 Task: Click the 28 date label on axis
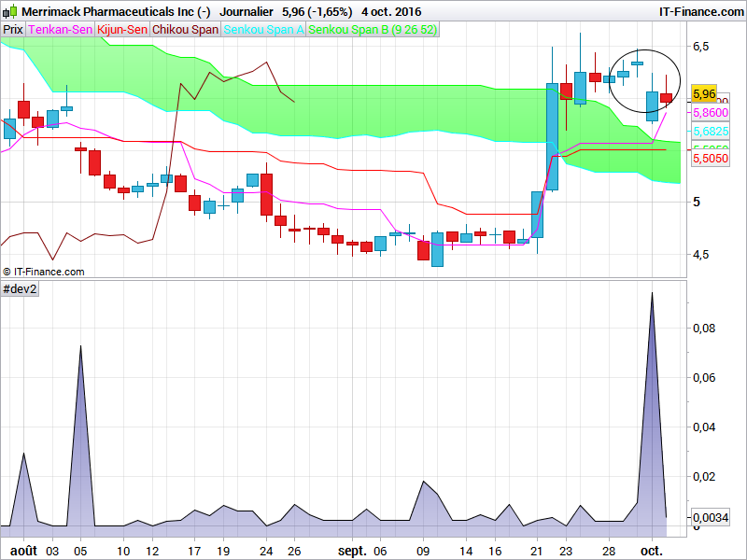[609, 551]
